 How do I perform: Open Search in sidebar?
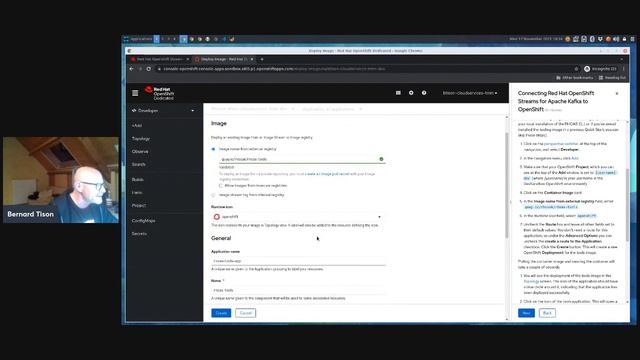click(139, 164)
